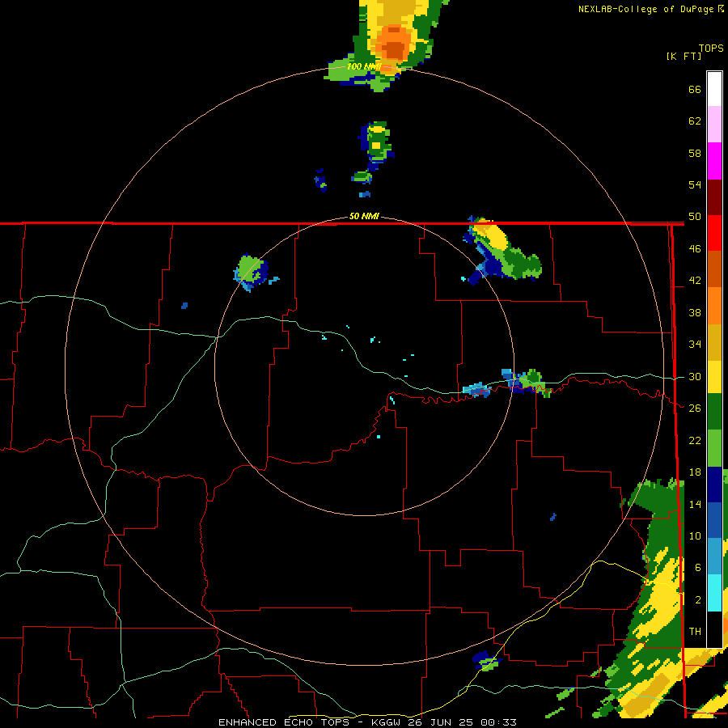Select the TH threshold label on legend

[695, 632]
